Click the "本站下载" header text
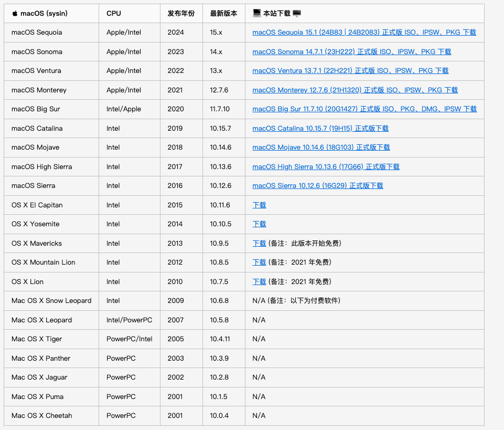This screenshot has height=430, width=504. (x=277, y=14)
